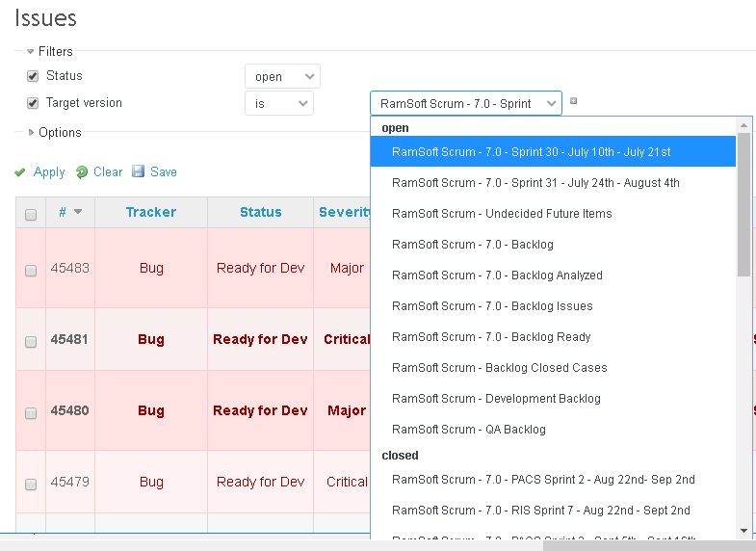This screenshot has height=551, width=756.
Task: Click 'Ready for Dev' in row 45480
Action: pyautogui.click(x=260, y=410)
